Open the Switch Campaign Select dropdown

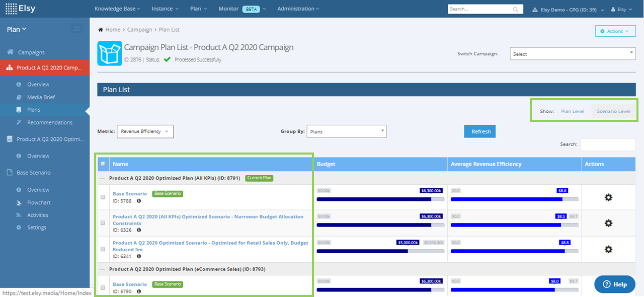[572, 53]
